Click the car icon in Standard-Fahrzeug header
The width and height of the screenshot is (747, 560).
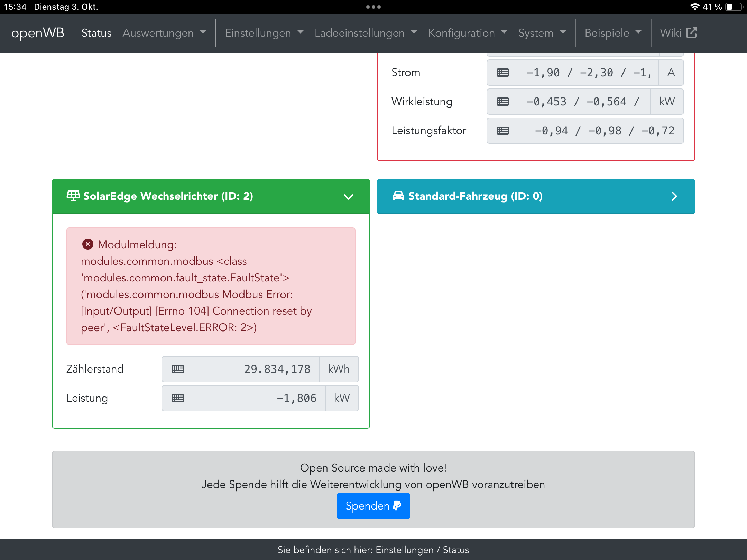398,196
